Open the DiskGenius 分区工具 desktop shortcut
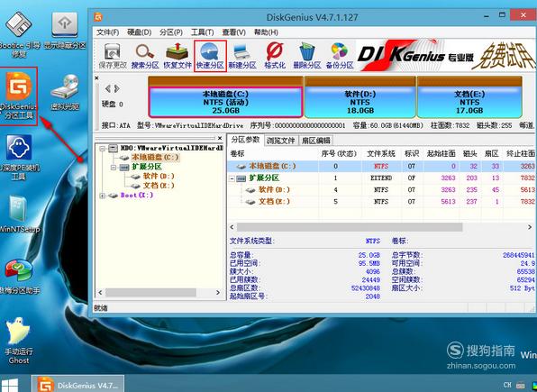The height and width of the screenshot is (392, 537). click(x=19, y=96)
